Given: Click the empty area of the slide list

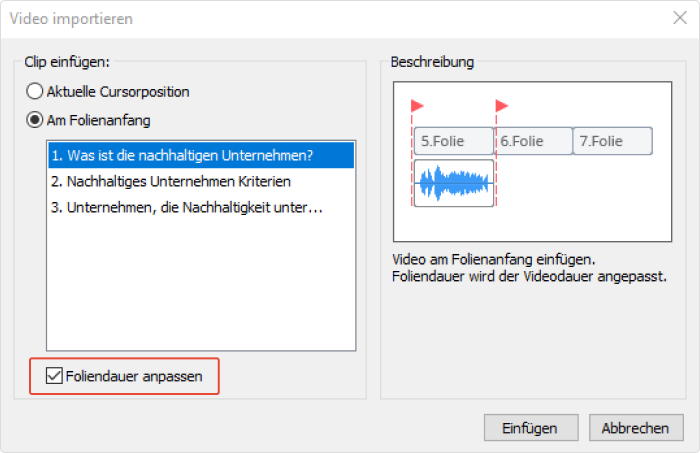Looking at the screenshot, I should (x=201, y=286).
